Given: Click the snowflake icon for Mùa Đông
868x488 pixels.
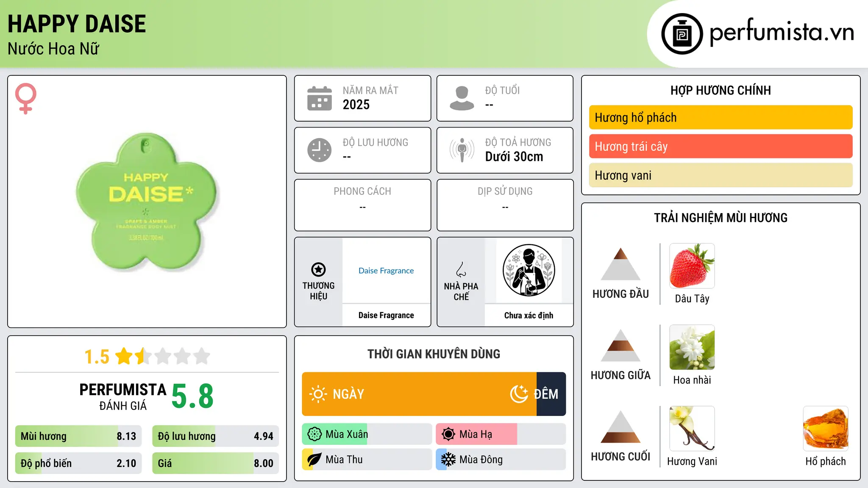Looking at the screenshot, I should (x=448, y=460).
